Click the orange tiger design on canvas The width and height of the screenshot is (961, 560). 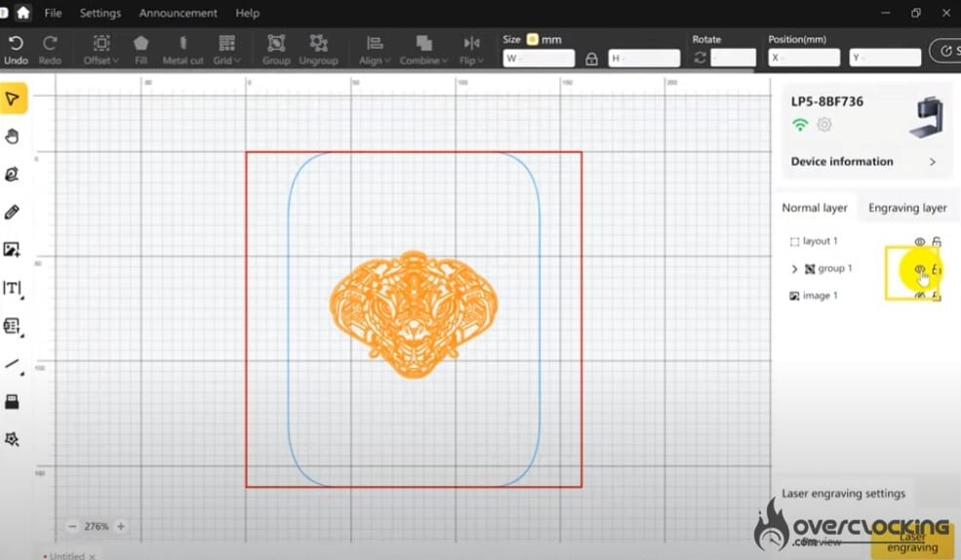pyautogui.click(x=414, y=314)
